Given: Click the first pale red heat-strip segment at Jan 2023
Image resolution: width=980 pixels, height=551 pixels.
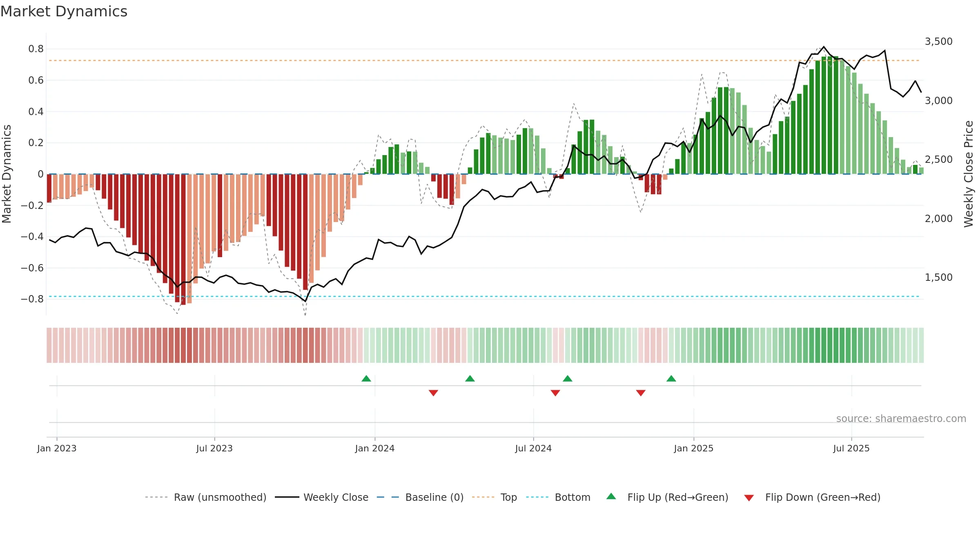Looking at the screenshot, I should pyautogui.click(x=49, y=345).
